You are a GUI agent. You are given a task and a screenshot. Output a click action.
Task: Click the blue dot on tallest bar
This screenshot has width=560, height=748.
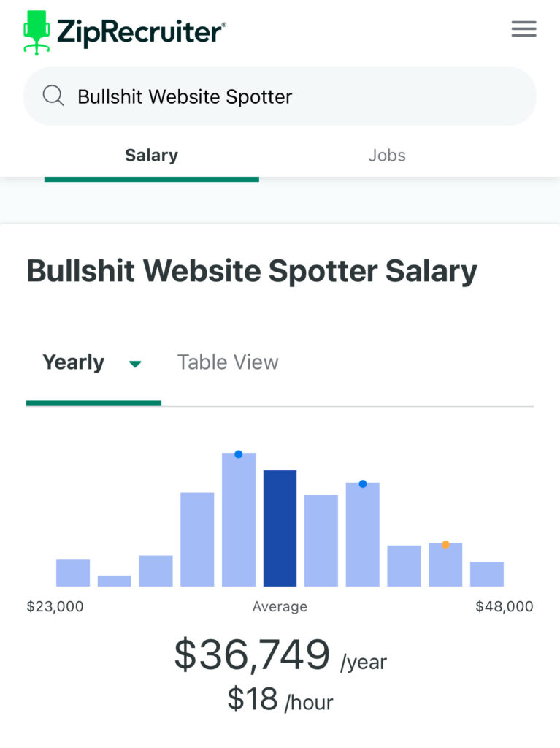[238, 454]
